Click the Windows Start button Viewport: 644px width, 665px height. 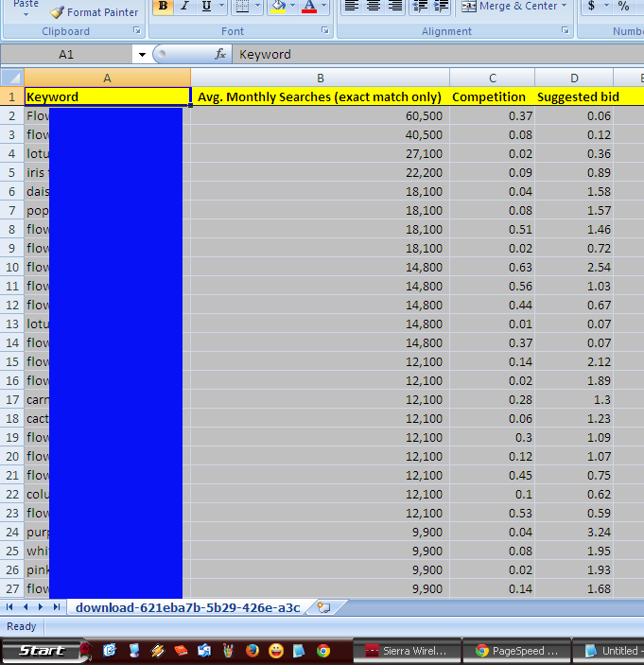42,651
